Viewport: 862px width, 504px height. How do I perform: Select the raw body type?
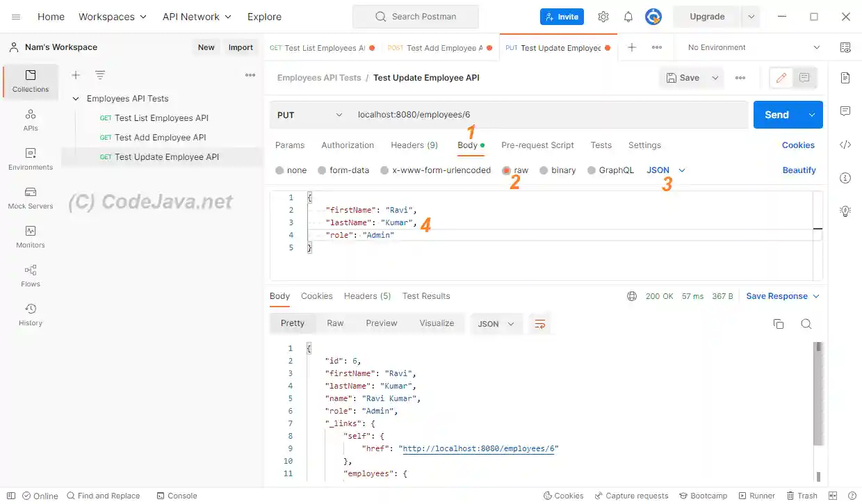[x=519, y=170]
